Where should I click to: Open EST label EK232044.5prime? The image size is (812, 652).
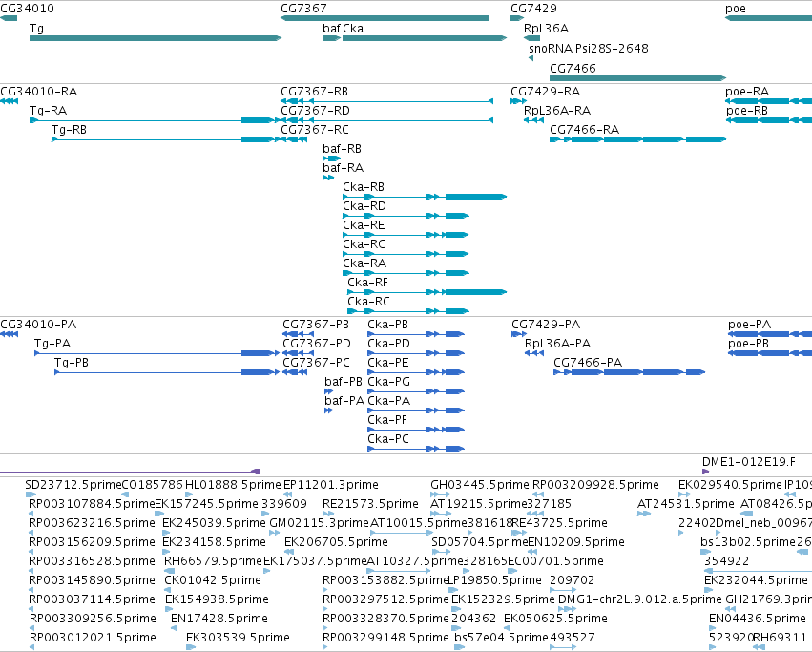click(x=756, y=580)
